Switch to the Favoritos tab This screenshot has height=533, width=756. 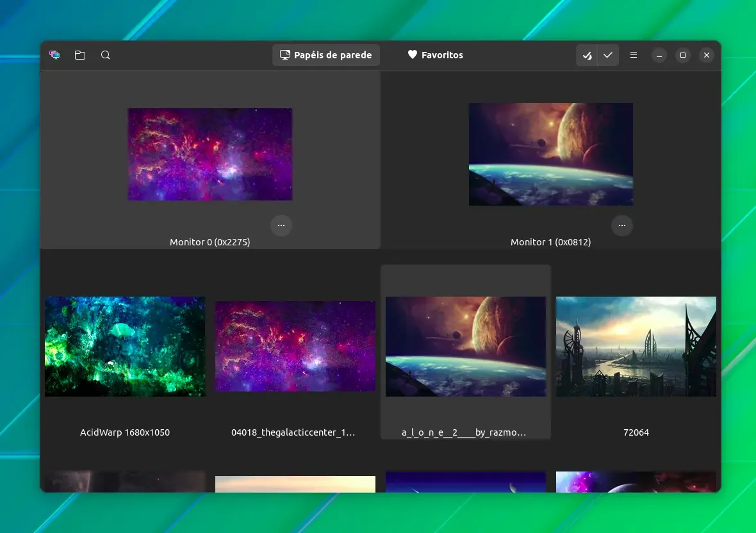point(436,55)
